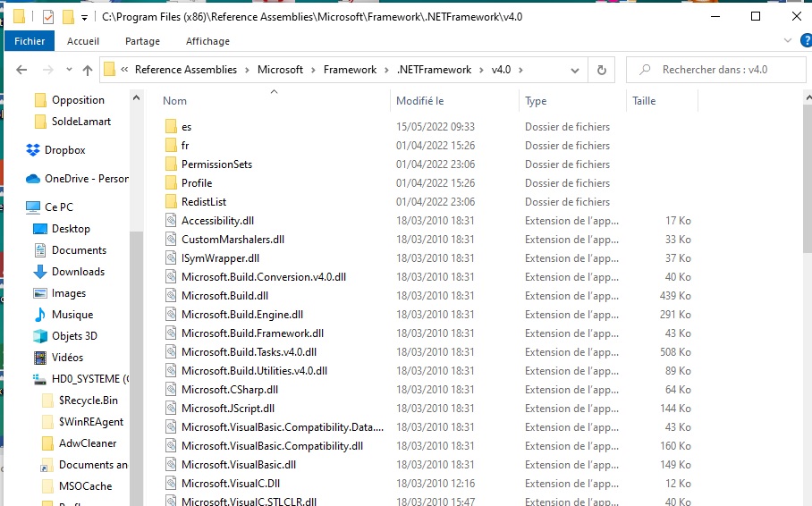Open Musique in the navigation pane
This screenshot has width=812, height=506.
[72, 315]
